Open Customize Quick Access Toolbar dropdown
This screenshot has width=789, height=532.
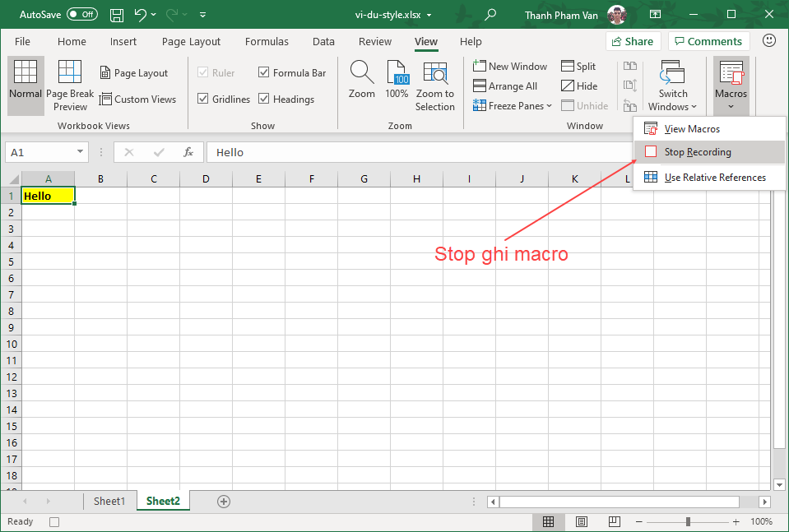click(x=202, y=15)
